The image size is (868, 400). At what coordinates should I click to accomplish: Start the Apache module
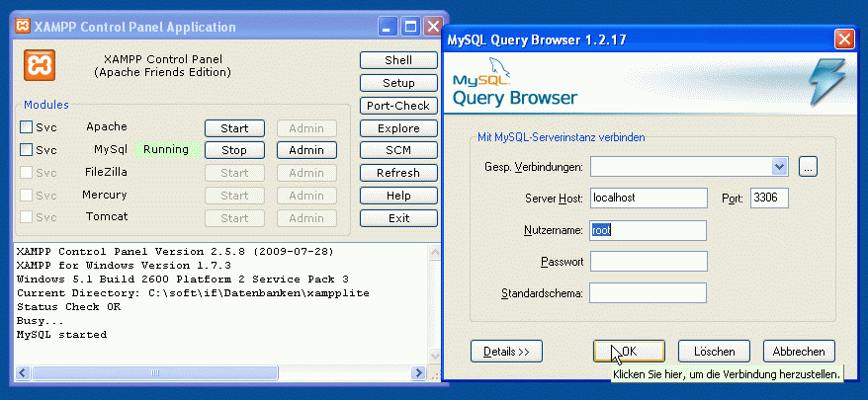(x=234, y=128)
